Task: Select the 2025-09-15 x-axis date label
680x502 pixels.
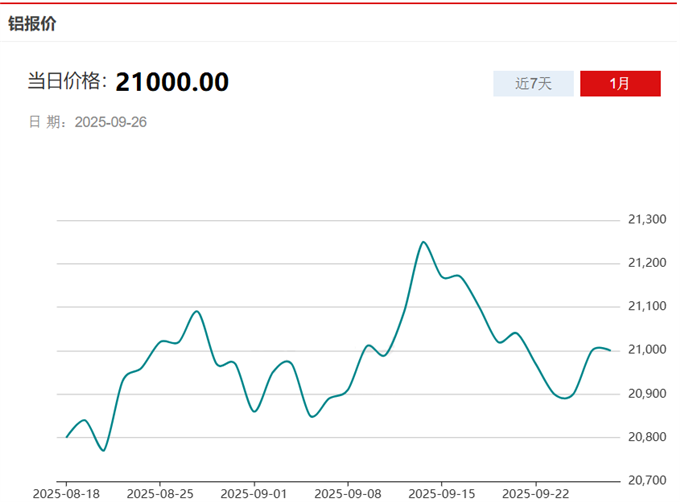Action: (442, 493)
